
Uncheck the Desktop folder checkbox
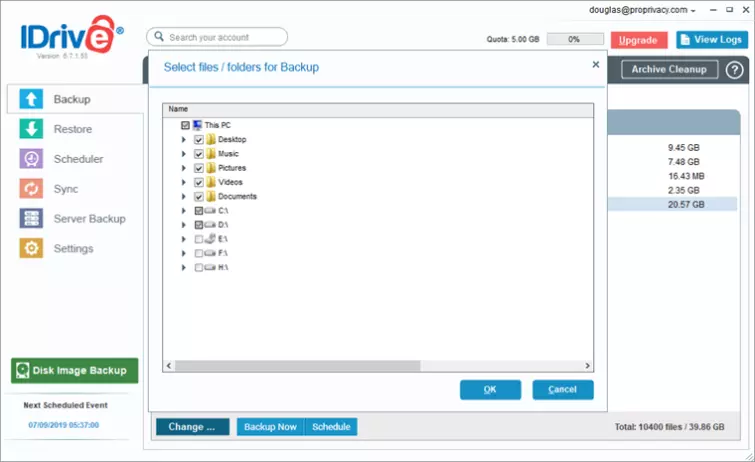[x=199, y=140]
